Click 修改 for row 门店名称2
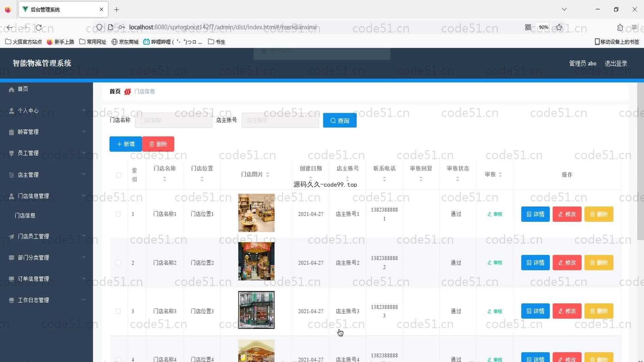Viewport: 644px width, 362px height. point(567,263)
